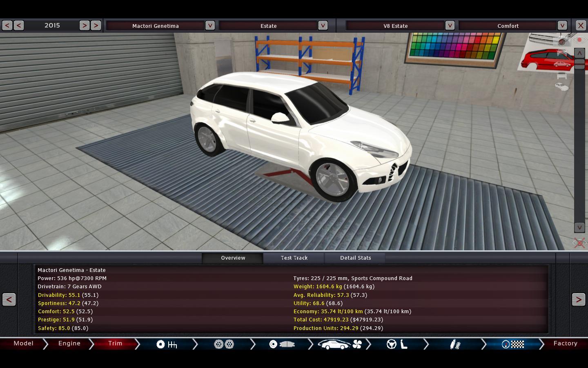Expand the V8 Estate engine dropdown
The height and width of the screenshot is (368, 588).
450,26
